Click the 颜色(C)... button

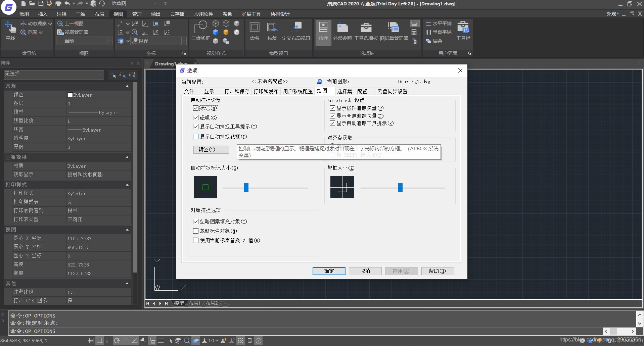(211, 150)
